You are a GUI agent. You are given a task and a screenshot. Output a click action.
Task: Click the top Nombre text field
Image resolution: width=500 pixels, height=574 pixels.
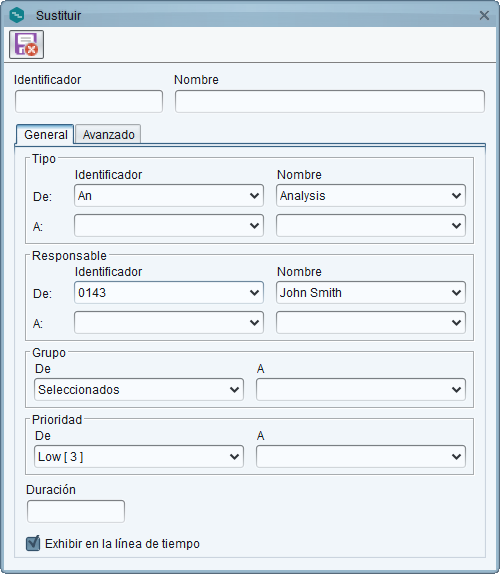330,101
